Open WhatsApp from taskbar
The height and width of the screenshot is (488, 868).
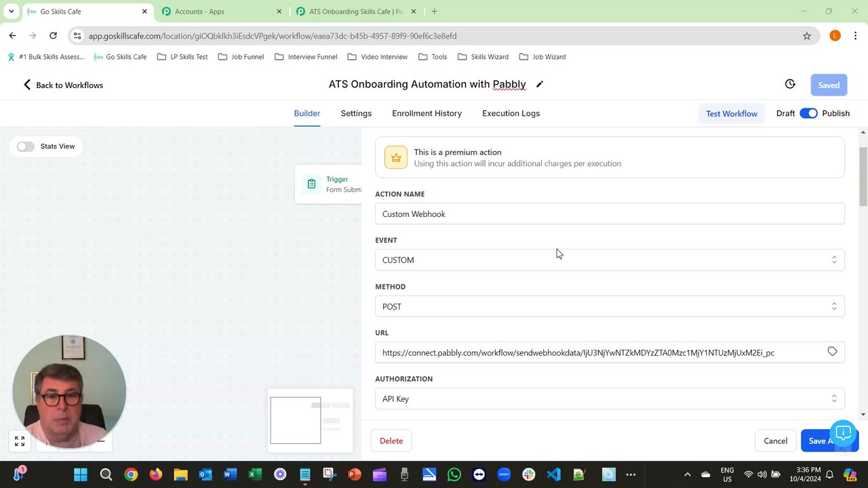[x=454, y=474]
